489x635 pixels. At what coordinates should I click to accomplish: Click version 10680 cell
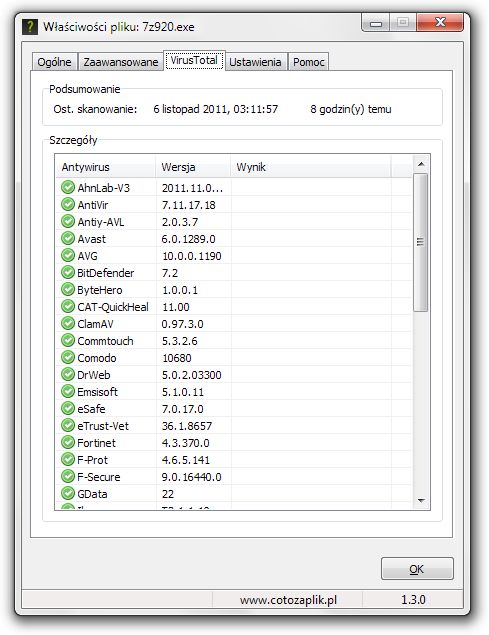click(x=177, y=358)
